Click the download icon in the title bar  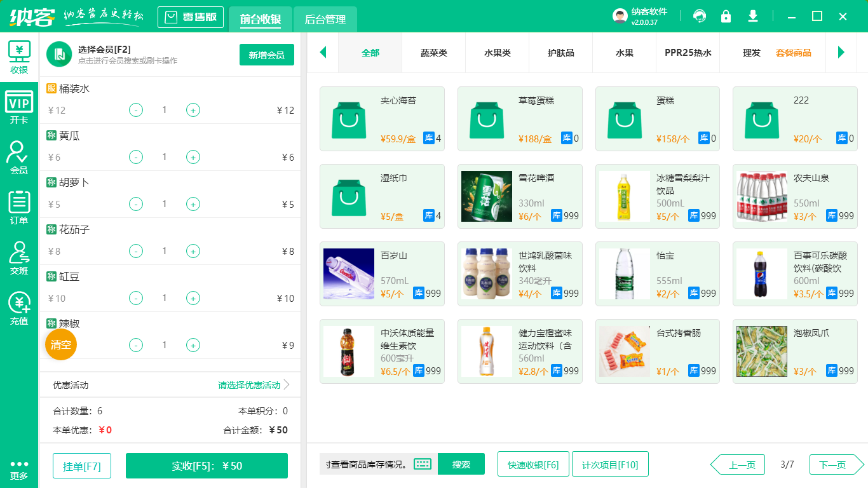[752, 16]
